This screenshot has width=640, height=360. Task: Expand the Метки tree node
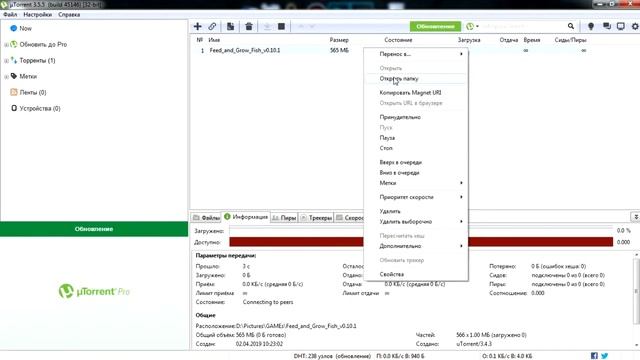tap(6, 76)
